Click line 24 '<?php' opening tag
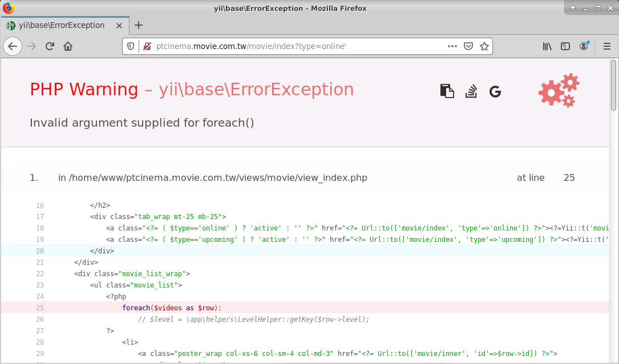Image resolution: width=619 pixels, height=364 pixels. [x=116, y=297]
